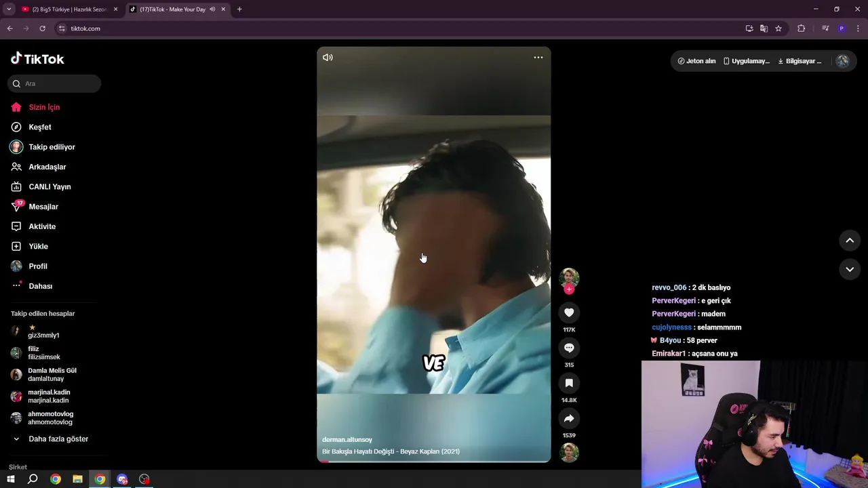
Task: Reload the page
Action: (42, 28)
